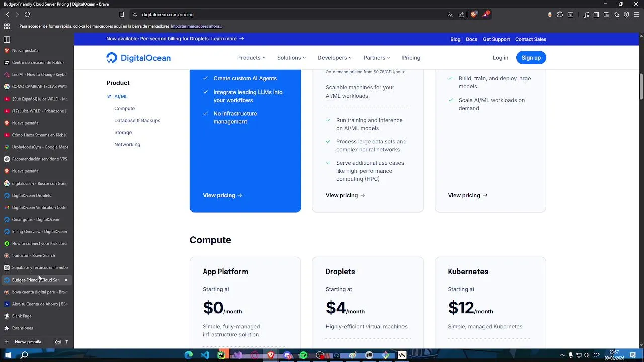Click the Log in link

coord(500,58)
